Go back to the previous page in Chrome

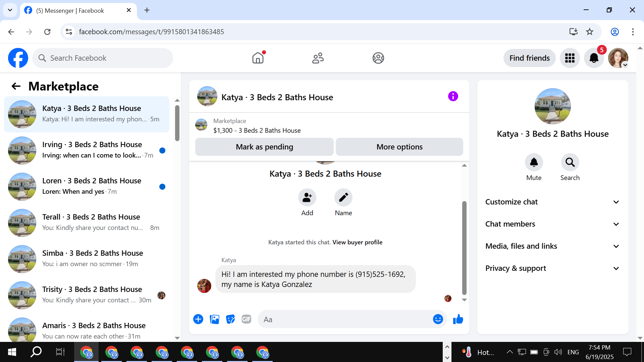pyautogui.click(x=11, y=32)
